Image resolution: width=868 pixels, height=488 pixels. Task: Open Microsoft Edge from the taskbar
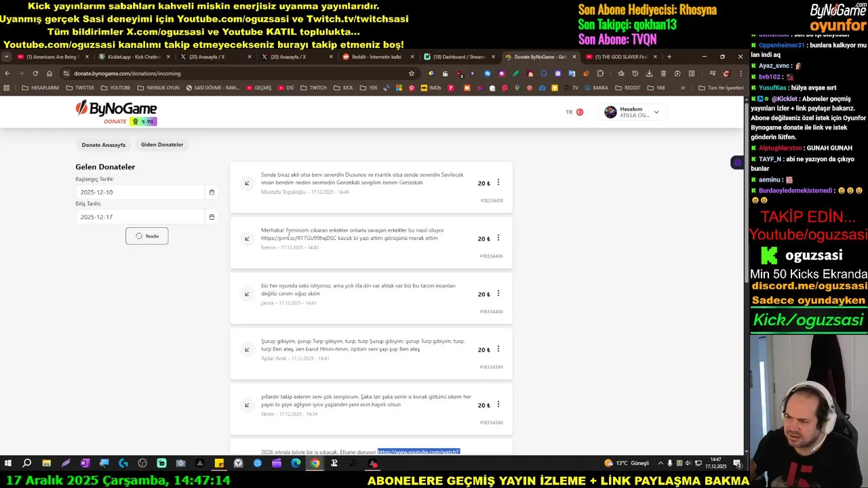point(296,463)
